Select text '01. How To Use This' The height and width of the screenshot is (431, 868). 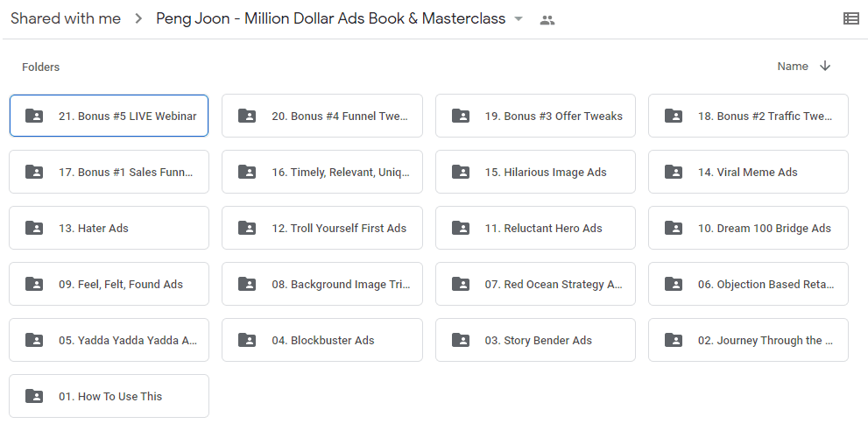coord(110,397)
